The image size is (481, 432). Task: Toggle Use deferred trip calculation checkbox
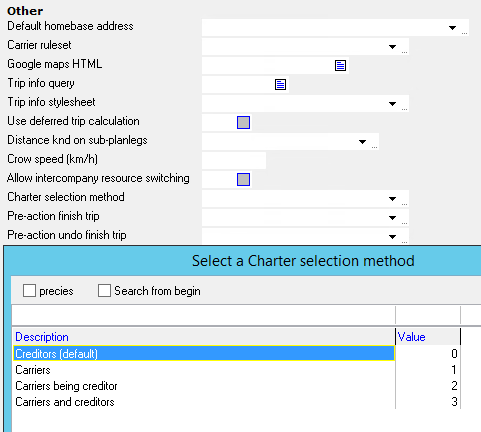point(243,122)
